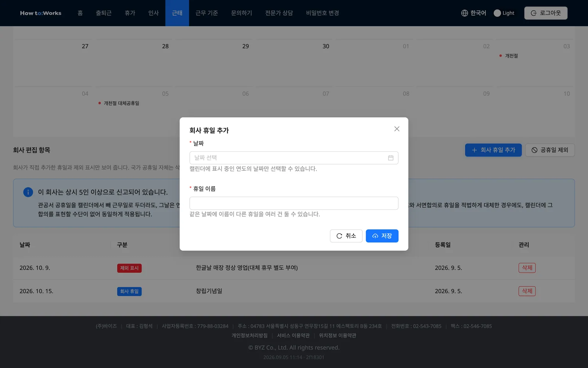The width and height of the screenshot is (588, 368).
Task: Open the calendar icon in the date field
Action: [x=391, y=158]
